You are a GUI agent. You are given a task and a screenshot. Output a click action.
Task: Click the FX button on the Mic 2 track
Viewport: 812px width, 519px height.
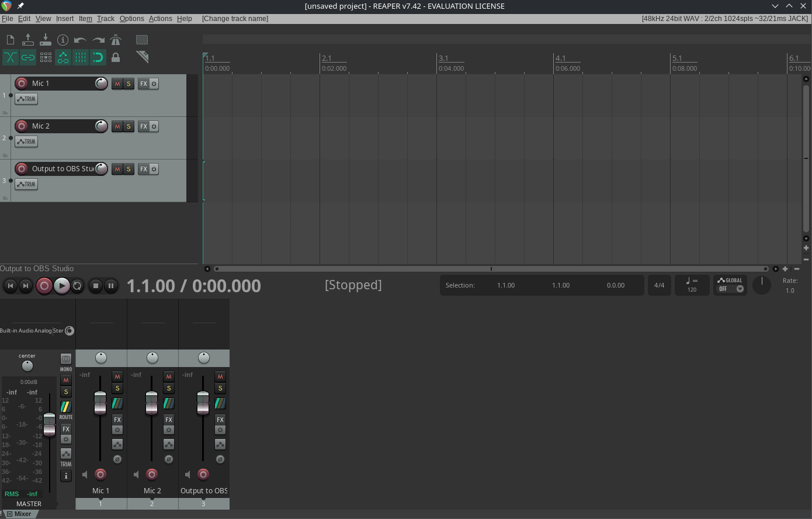coord(144,126)
